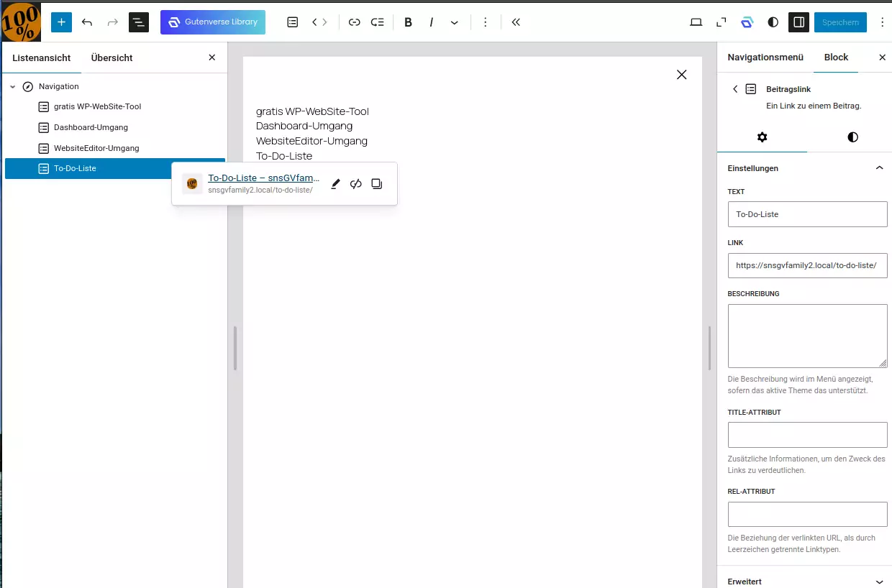Open the Styles half-circle icon
The image size is (892, 588).
click(x=773, y=22)
